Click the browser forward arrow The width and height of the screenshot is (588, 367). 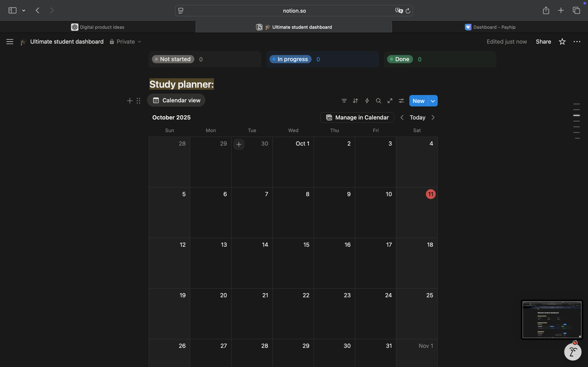pos(52,11)
